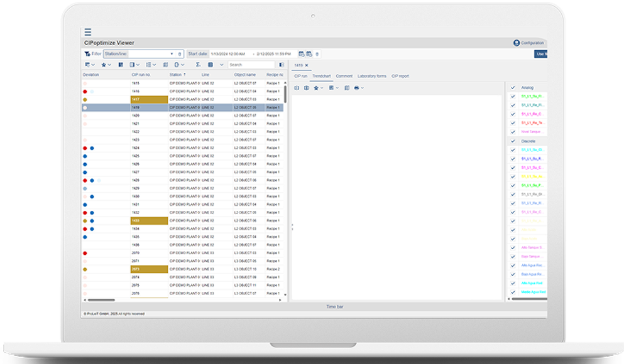Image resolution: width=629 pixels, height=364 pixels.
Task: Clear the Station/line filter with trash icon
Action: (x=180, y=54)
